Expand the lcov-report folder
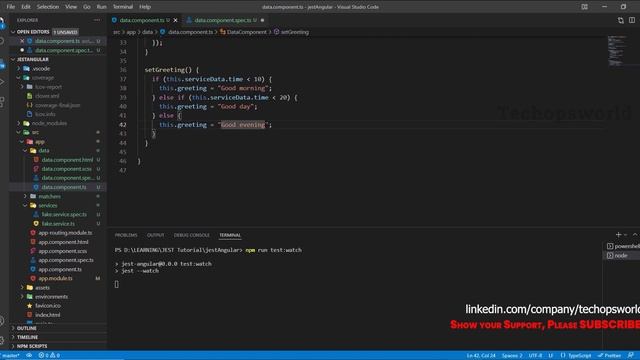The height and width of the screenshot is (360, 640). pyautogui.click(x=48, y=87)
